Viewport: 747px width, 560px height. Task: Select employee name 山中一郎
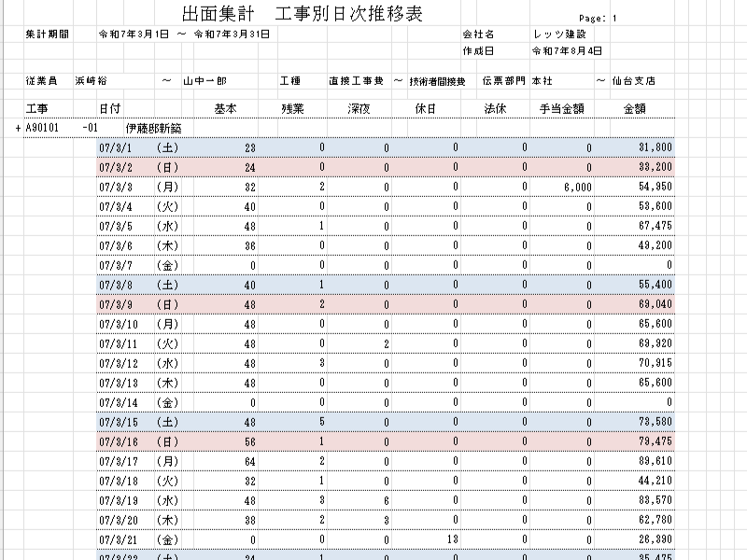pyautogui.click(x=204, y=81)
